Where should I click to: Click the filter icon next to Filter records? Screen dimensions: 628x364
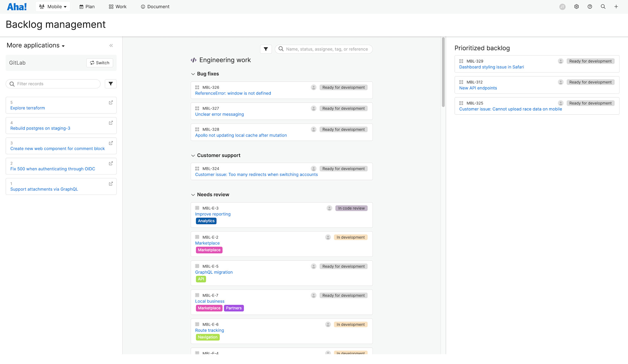pyautogui.click(x=111, y=84)
